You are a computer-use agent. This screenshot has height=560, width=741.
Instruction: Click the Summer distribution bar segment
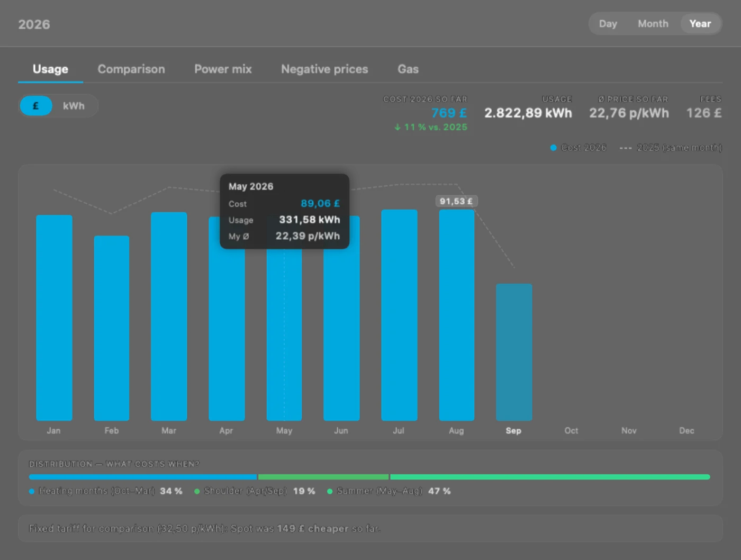pyautogui.click(x=550, y=477)
